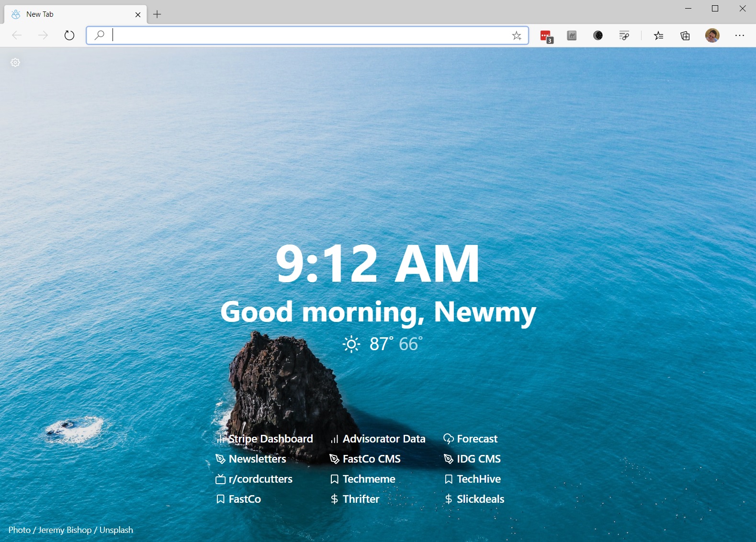Viewport: 756px width, 542px height.
Task: Click the Good morning, Newmy greeting
Action: 378,312
